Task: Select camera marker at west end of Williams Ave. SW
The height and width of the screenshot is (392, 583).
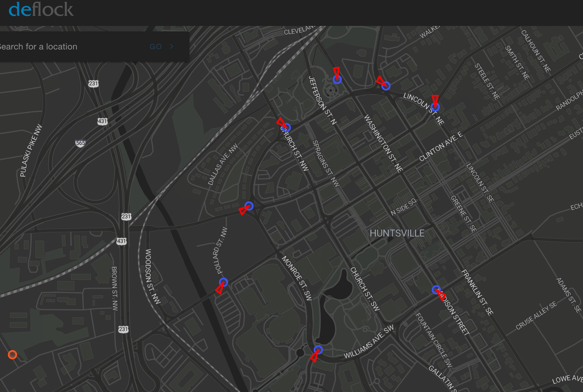Action: [318, 350]
